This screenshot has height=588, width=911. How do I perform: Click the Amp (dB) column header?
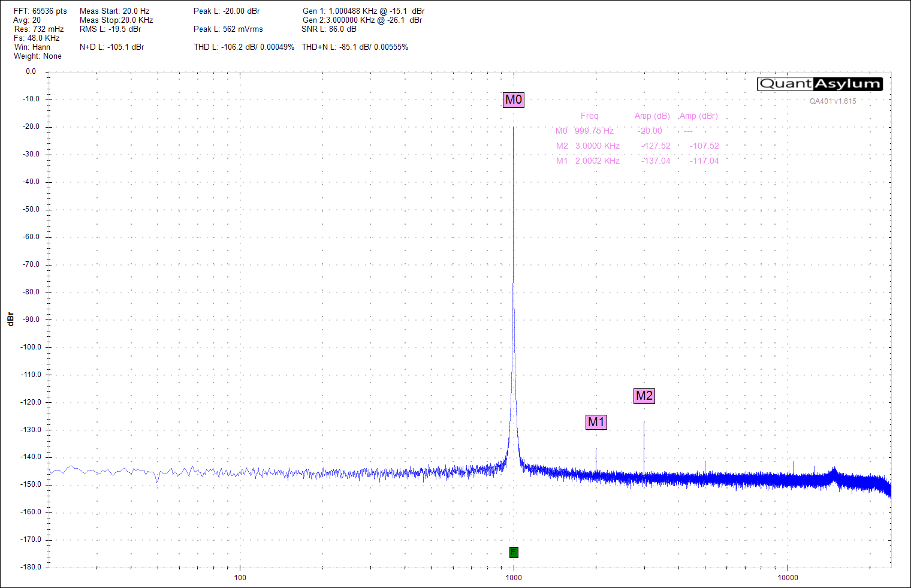pyautogui.click(x=652, y=116)
